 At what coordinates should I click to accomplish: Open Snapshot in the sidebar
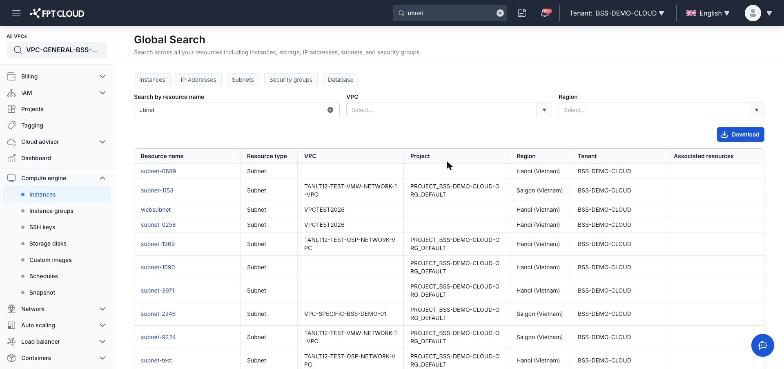(42, 292)
